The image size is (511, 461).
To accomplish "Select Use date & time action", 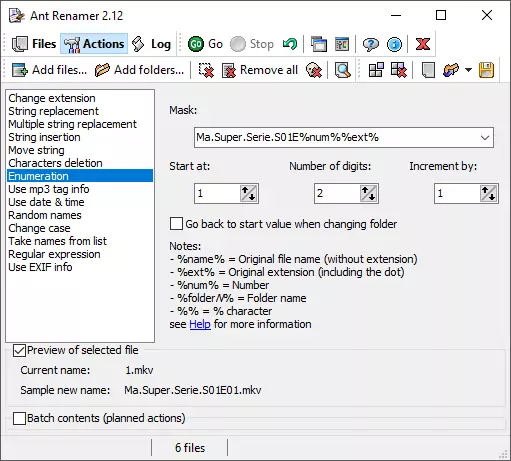I will point(80,202).
